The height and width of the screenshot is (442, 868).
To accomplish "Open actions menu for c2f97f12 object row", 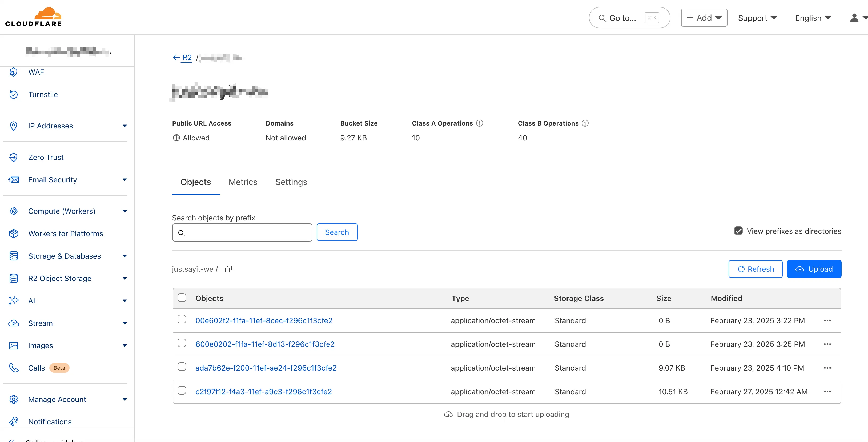I will pos(827,391).
